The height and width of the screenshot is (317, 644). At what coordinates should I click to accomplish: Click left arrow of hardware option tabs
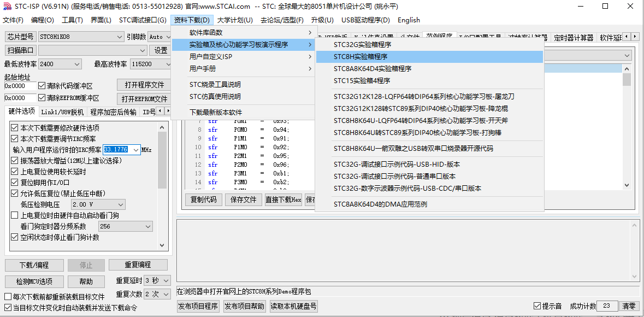(161, 111)
